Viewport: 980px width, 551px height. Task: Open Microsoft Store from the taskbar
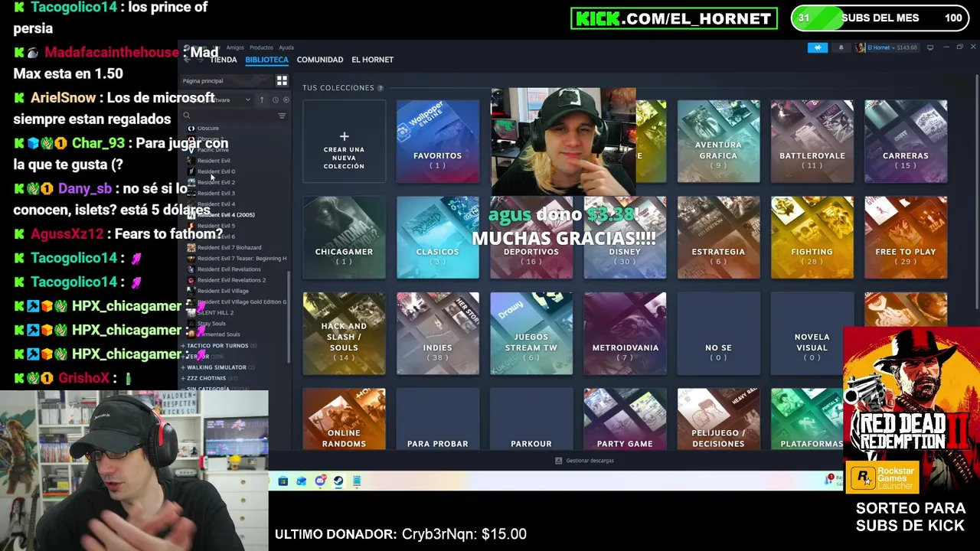click(x=283, y=481)
